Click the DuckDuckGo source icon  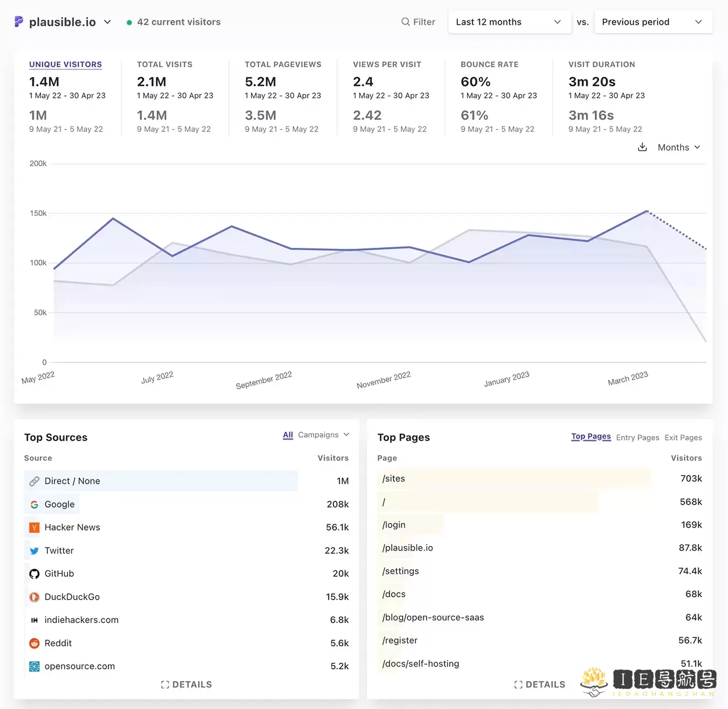point(34,597)
